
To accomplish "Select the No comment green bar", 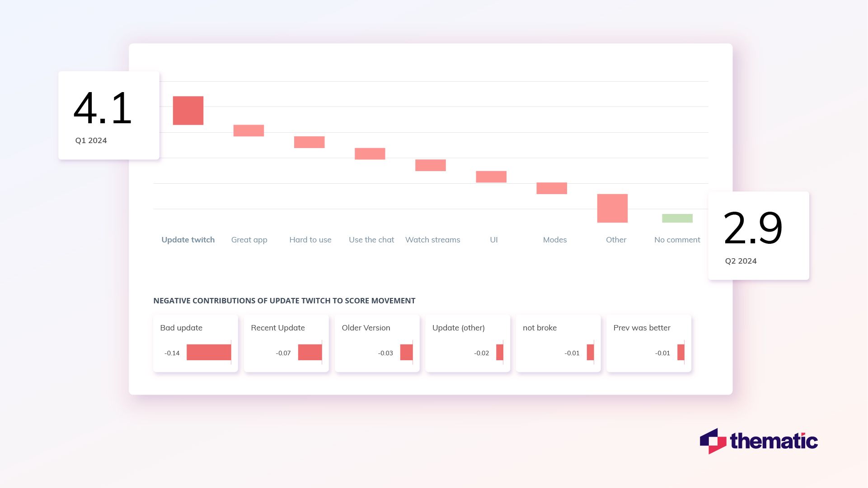I will pos(676,218).
